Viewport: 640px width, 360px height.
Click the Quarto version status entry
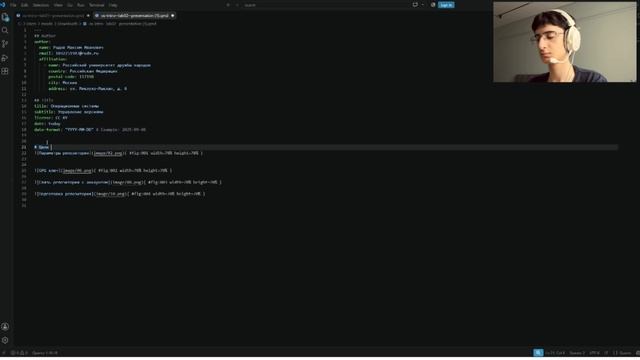44,353
